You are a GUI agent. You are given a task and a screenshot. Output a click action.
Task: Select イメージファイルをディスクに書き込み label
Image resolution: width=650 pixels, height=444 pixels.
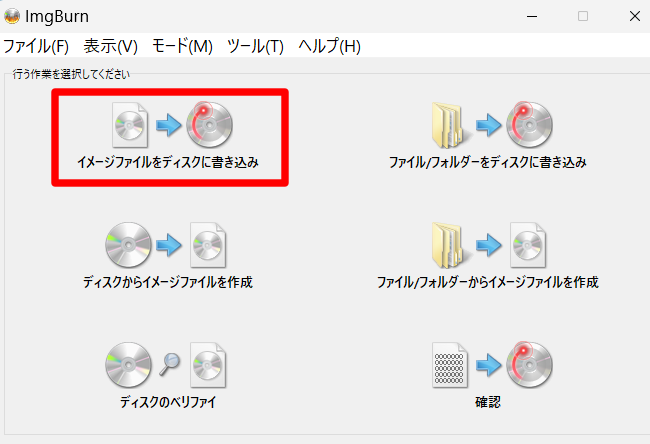pyautogui.click(x=168, y=162)
